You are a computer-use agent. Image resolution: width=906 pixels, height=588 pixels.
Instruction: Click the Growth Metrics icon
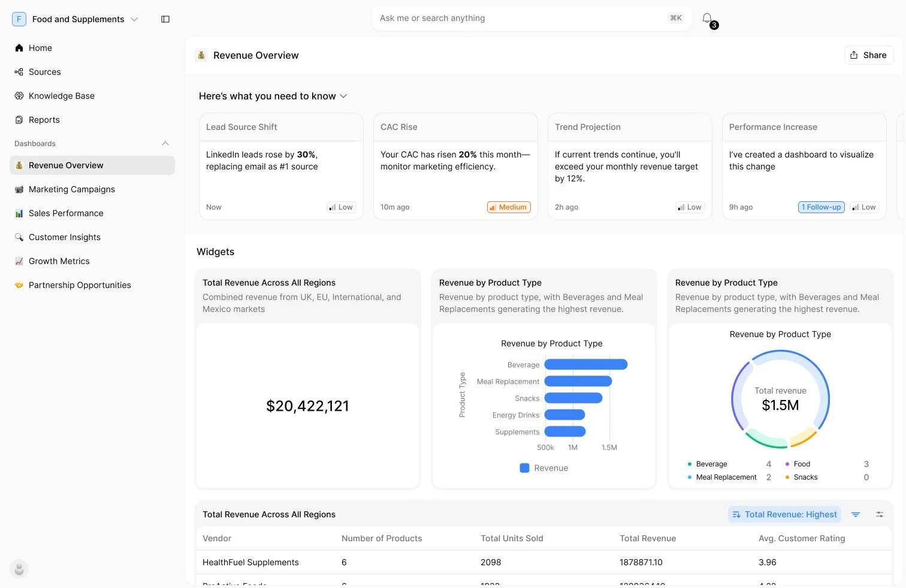[x=19, y=261]
